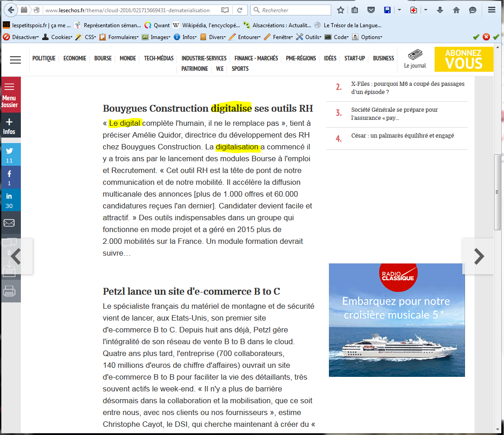The height and width of the screenshot is (435, 504).
Task: Open the César palmarès article link
Action: pos(402,136)
